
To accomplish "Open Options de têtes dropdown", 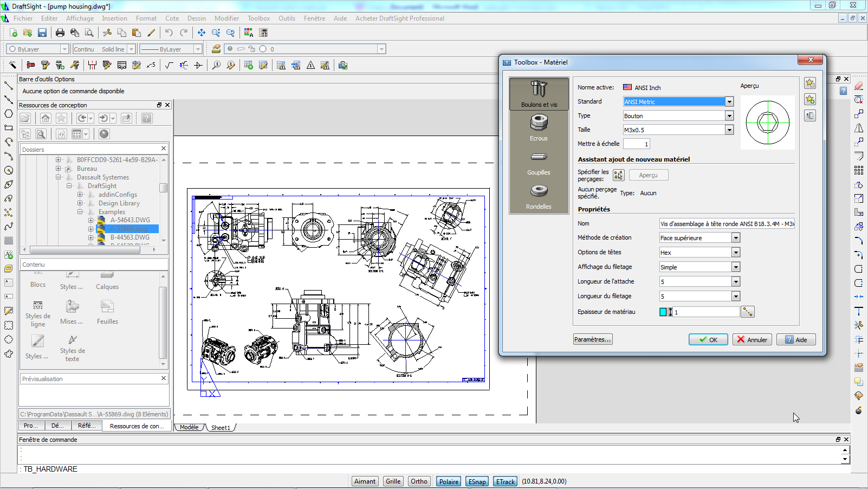I will 736,252.
